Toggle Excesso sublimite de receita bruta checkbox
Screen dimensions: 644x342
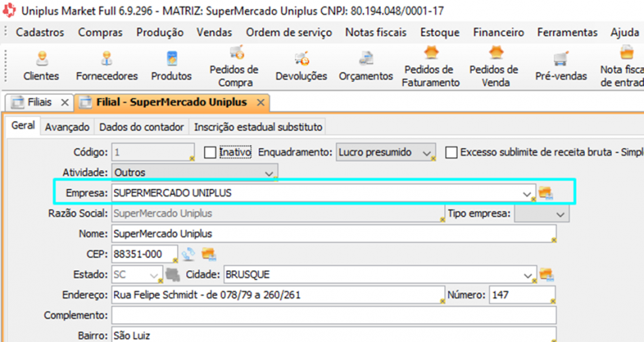tap(451, 152)
